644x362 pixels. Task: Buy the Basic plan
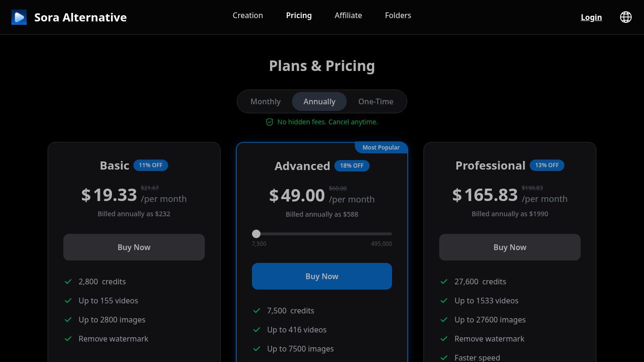[134, 247]
